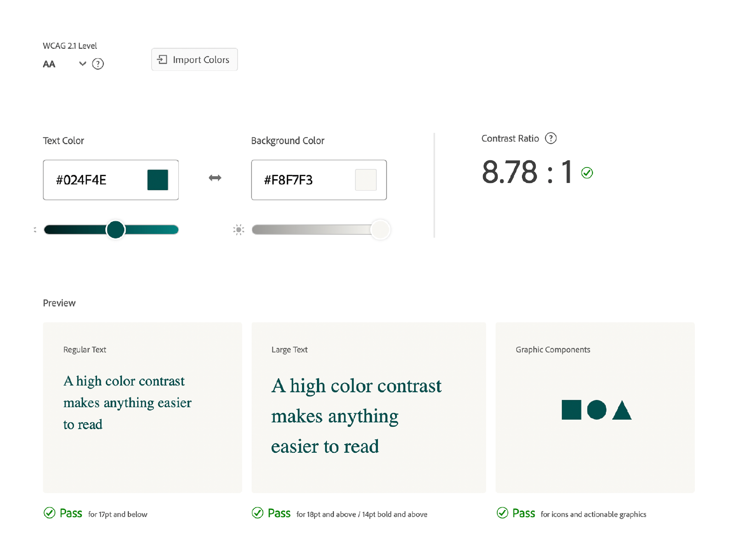733x560 pixels.
Task: Open the off-white background color swatch
Action: point(365,180)
